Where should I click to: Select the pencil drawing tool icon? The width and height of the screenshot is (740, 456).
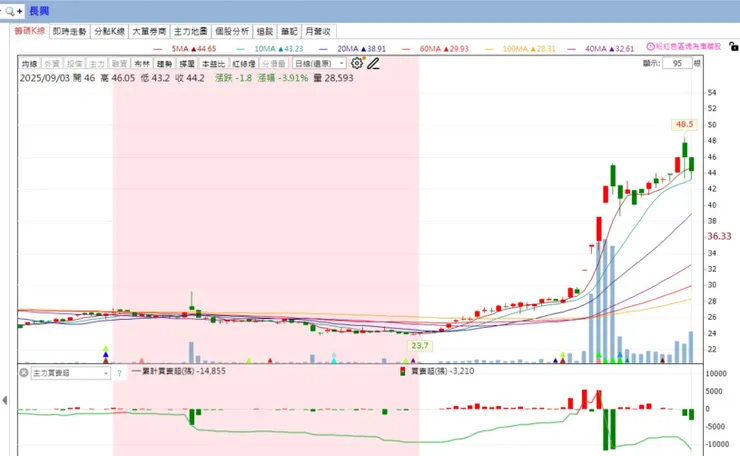pos(373,63)
